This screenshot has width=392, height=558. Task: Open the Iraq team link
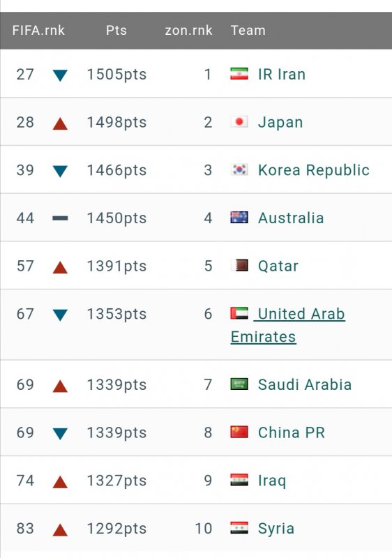[x=272, y=481]
